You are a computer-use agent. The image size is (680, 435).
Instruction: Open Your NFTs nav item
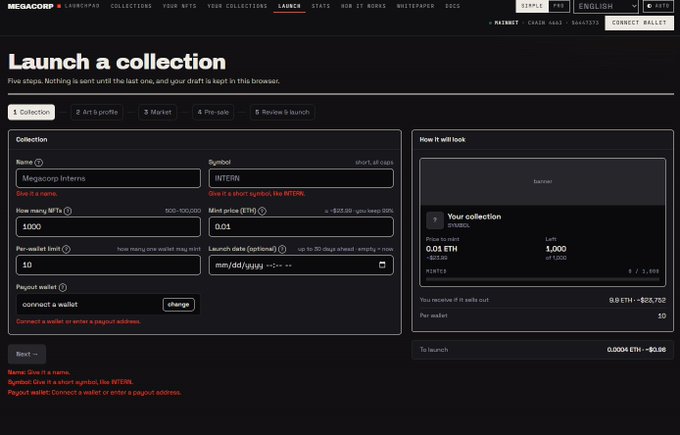(180, 6)
